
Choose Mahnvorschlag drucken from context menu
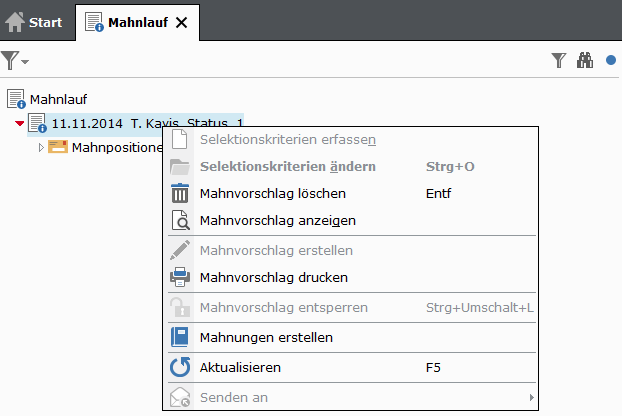(x=274, y=277)
